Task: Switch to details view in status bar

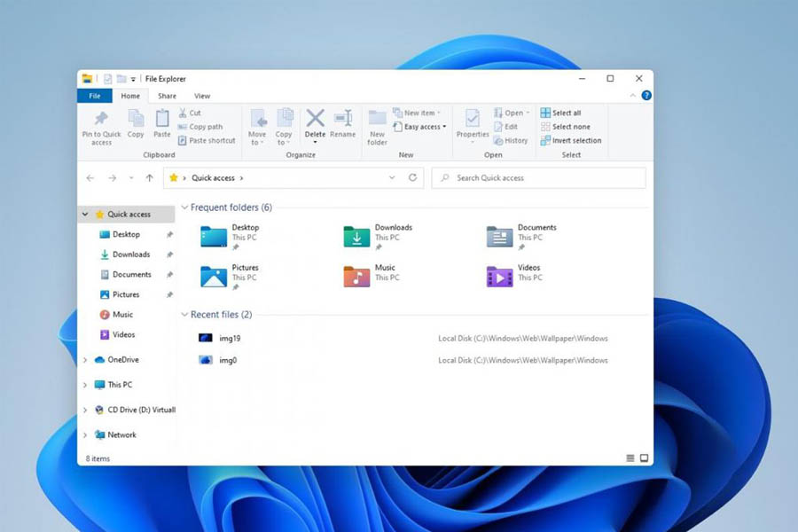Action: (x=630, y=458)
